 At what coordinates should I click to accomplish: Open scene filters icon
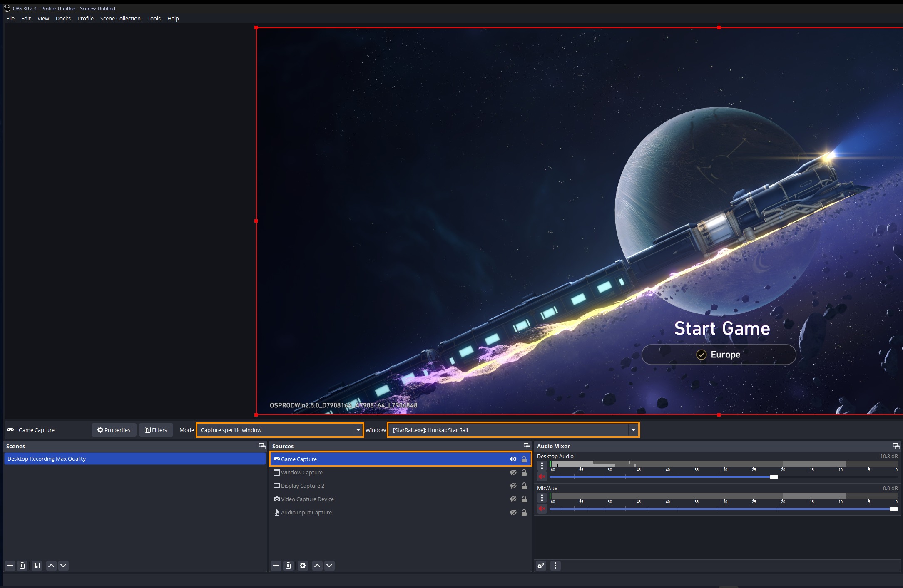[37, 566]
